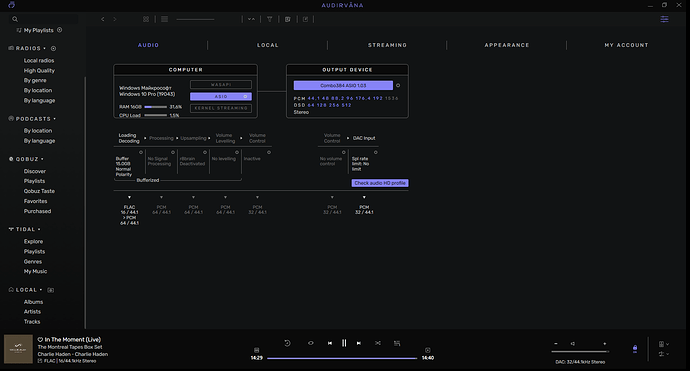Image resolution: width=690 pixels, height=371 pixels.
Task: Open the sort order icon in toolbar
Action: coord(251,19)
